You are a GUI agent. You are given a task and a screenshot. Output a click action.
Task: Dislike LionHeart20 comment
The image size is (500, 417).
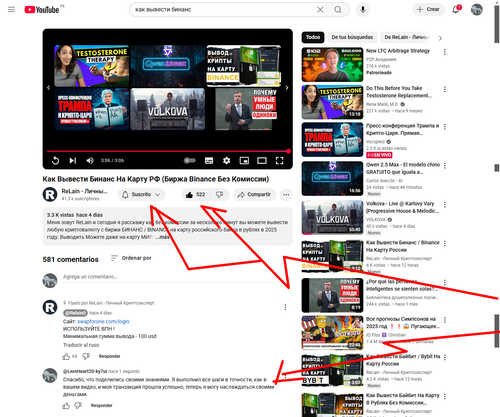click(x=78, y=406)
